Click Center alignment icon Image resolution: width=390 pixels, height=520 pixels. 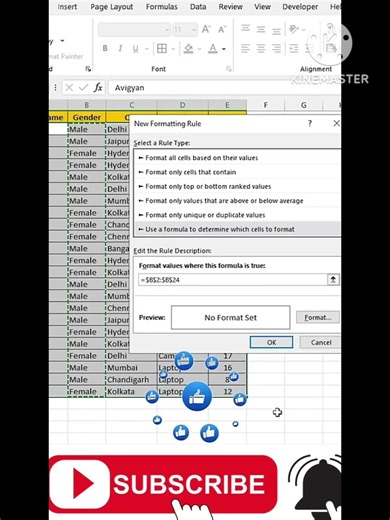261,49
